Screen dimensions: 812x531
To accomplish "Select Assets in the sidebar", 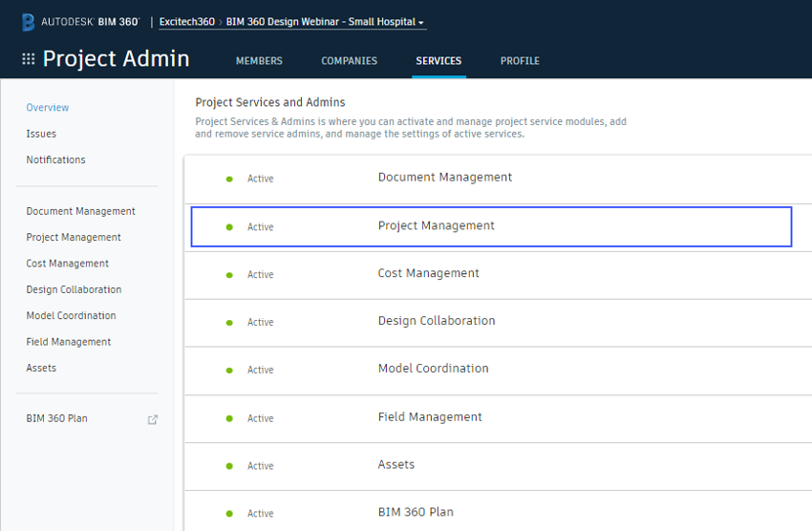I will click(41, 368).
